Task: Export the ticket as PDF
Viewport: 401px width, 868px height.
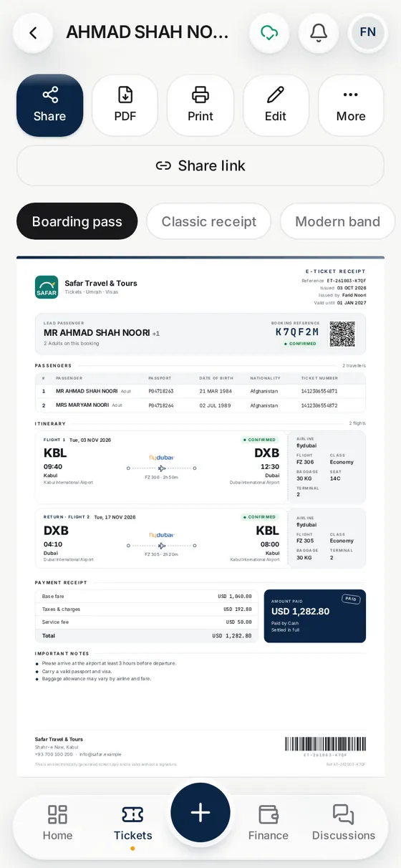Action: click(x=125, y=105)
